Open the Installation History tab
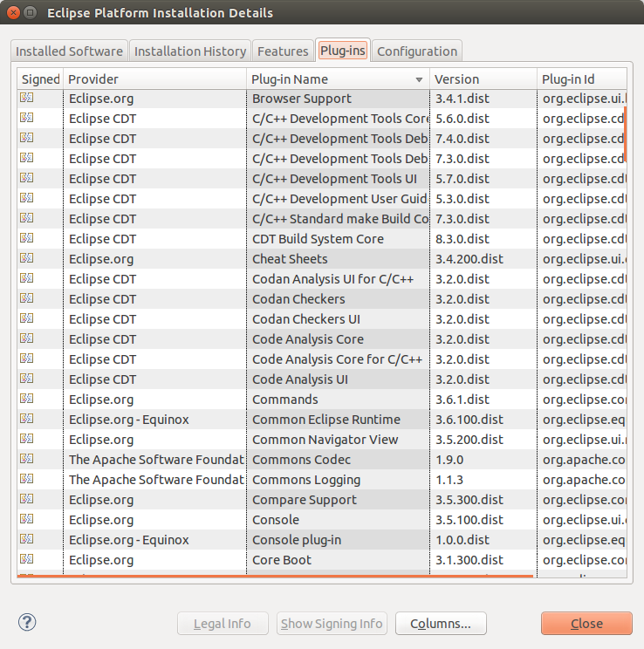 pos(190,51)
